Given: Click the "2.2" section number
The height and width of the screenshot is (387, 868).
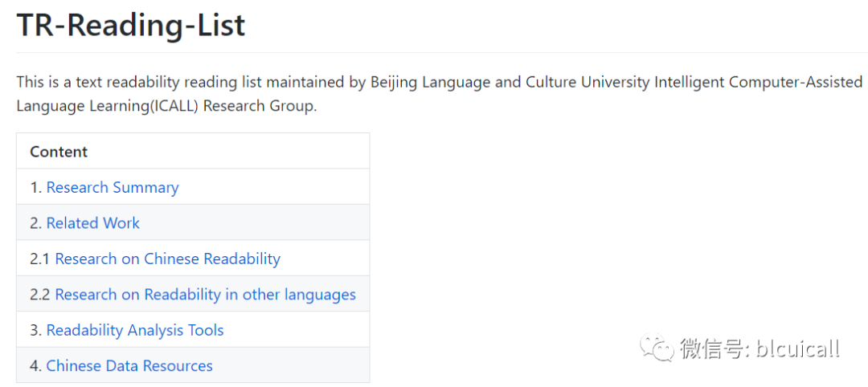Looking at the screenshot, I should [x=40, y=295].
